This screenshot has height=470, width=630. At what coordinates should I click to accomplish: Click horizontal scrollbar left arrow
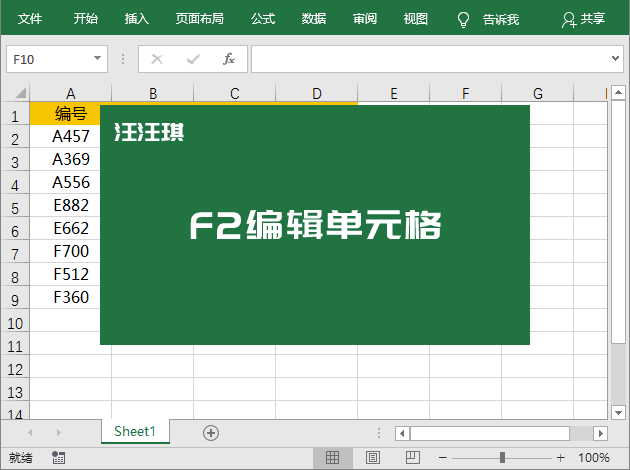click(402, 433)
